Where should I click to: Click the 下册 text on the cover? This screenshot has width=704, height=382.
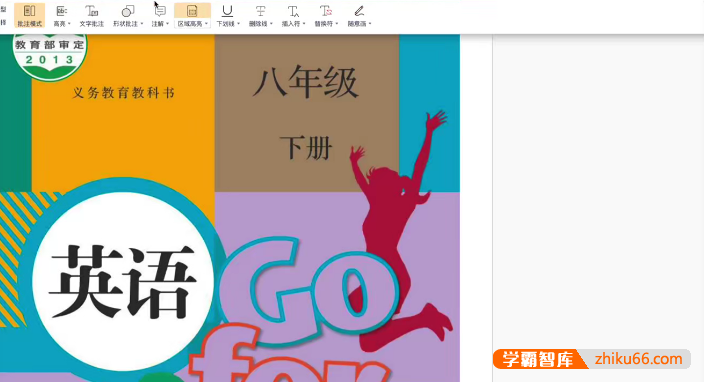(306, 148)
